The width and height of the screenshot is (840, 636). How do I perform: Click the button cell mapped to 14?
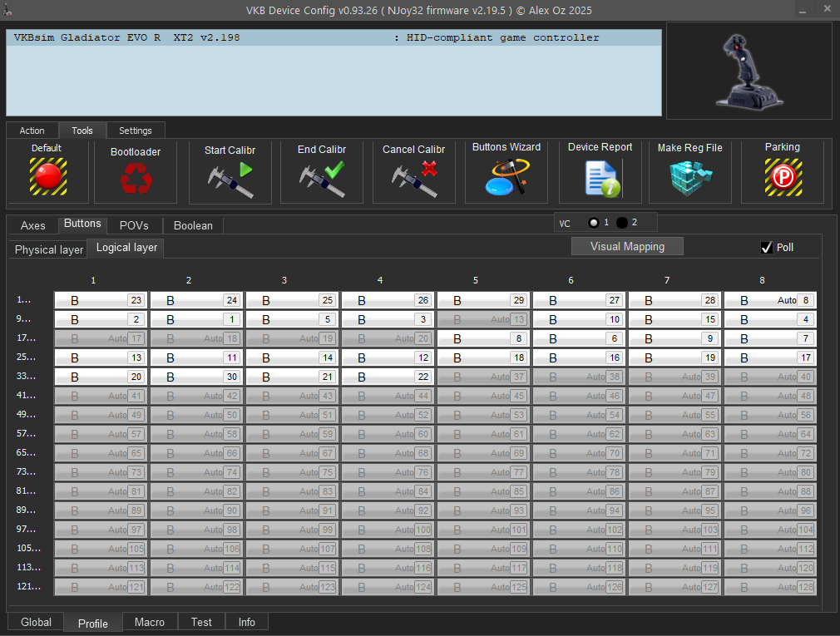[x=292, y=357]
